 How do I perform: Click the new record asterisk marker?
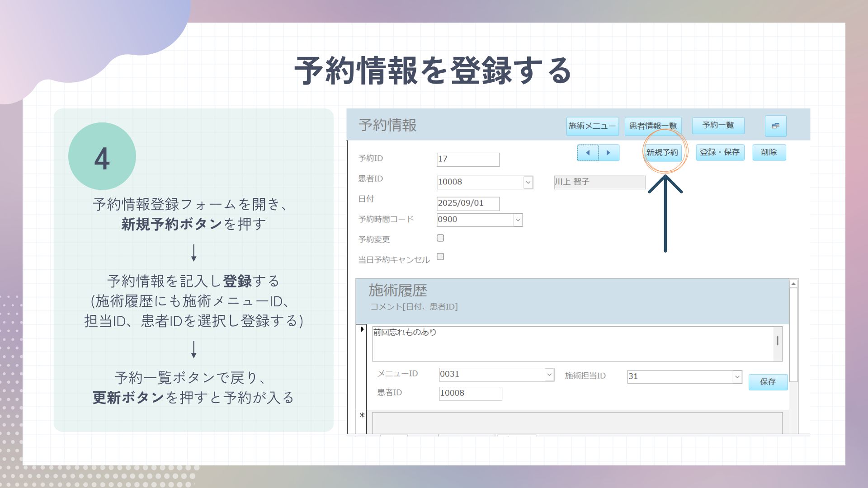tap(362, 415)
